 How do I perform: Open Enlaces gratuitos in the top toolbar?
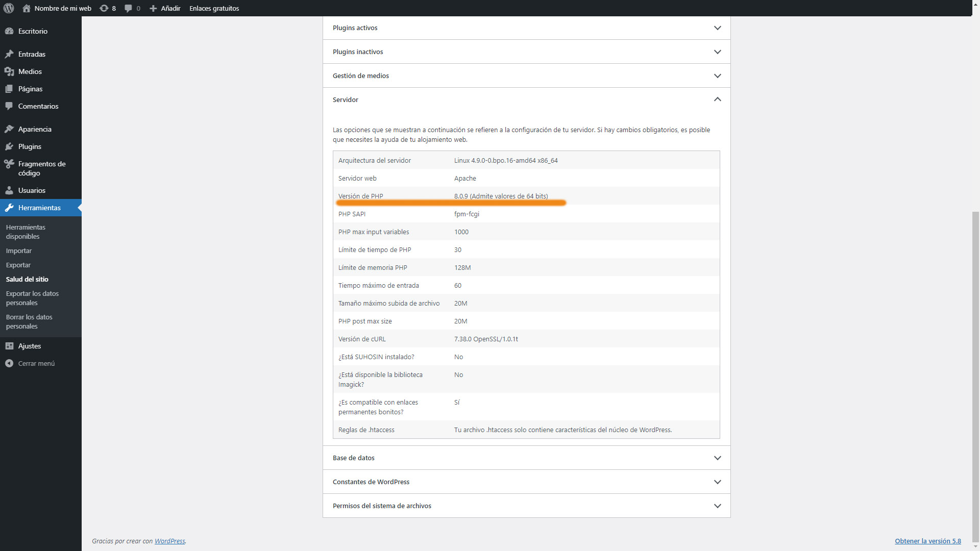tap(214, 8)
